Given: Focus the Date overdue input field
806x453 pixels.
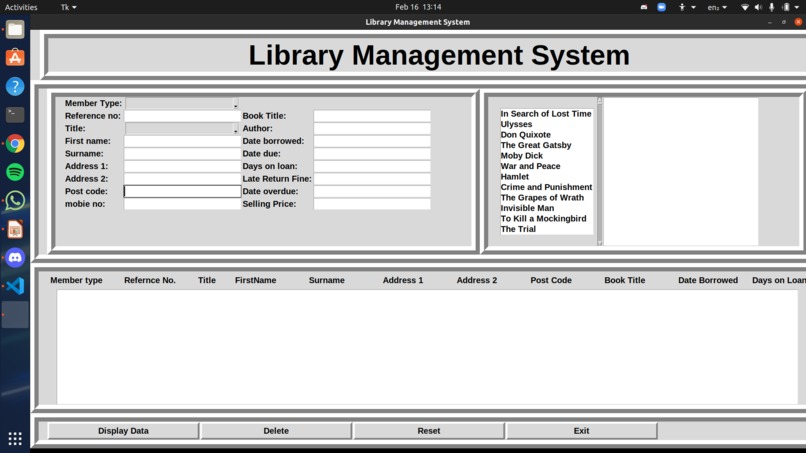Looking at the screenshot, I should (372, 191).
